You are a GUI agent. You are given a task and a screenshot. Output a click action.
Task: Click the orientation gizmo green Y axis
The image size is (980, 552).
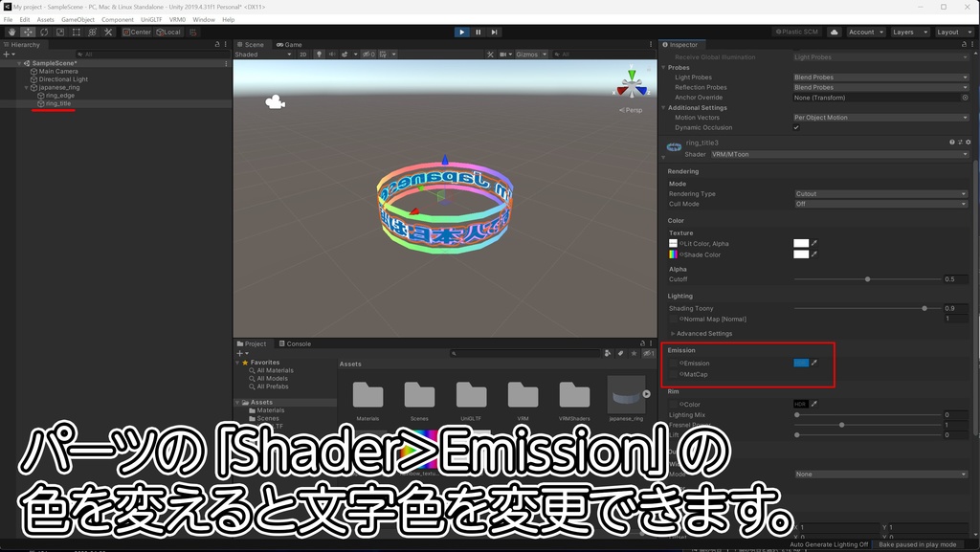pos(632,75)
